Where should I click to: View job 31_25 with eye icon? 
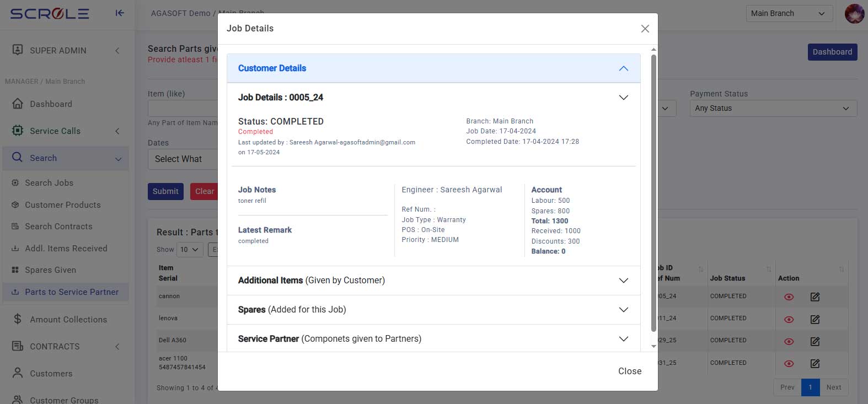(x=789, y=364)
